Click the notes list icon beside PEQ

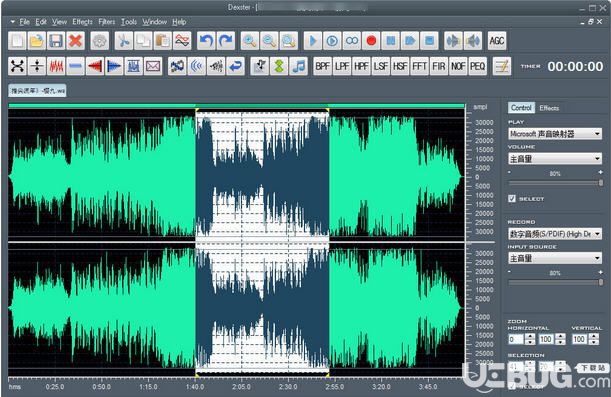502,66
